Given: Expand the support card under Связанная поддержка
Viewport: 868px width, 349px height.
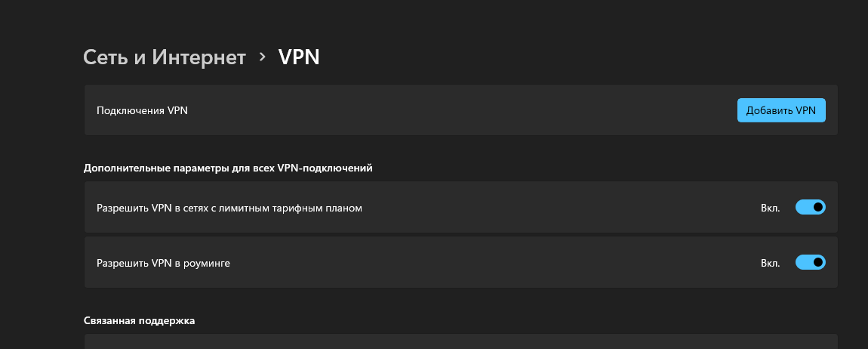Looking at the screenshot, I should tap(460, 341).
